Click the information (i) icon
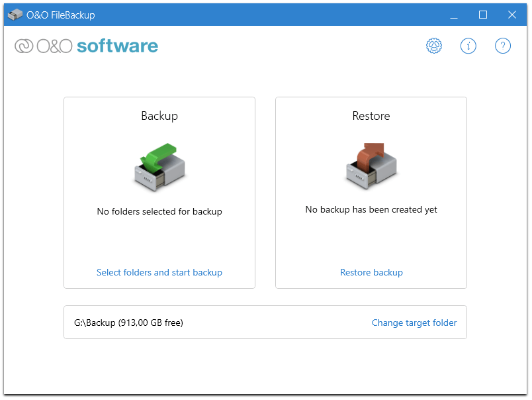Viewport: 532px width, 400px height. (468, 46)
